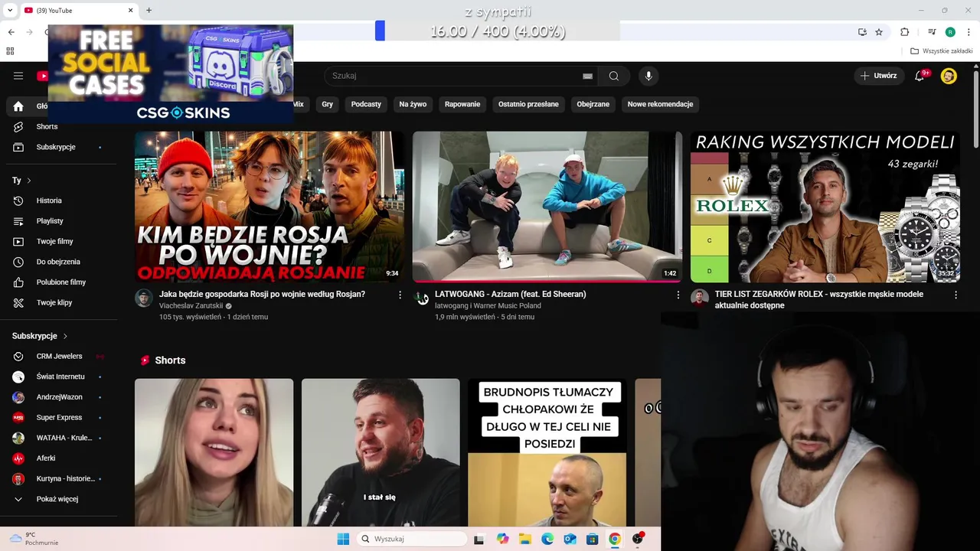Open the Windows Start menu
The image size is (980, 551).
point(343,539)
